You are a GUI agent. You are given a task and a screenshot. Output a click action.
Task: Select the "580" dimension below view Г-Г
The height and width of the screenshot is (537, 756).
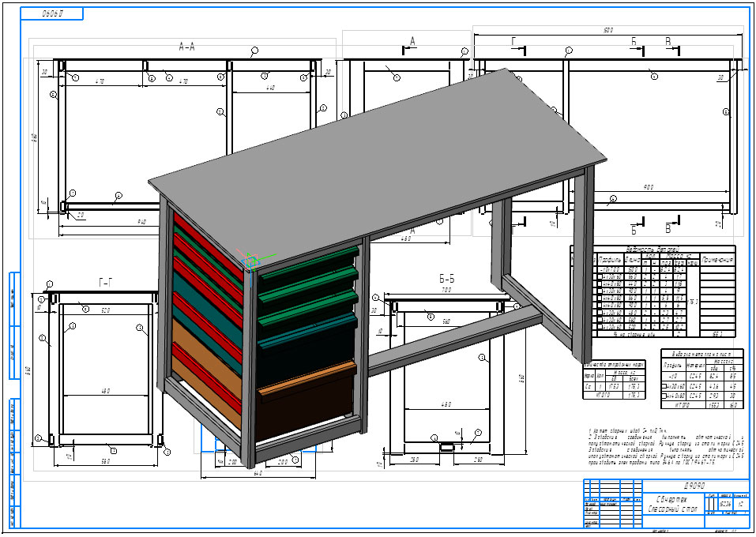click(x=106, y=461)
